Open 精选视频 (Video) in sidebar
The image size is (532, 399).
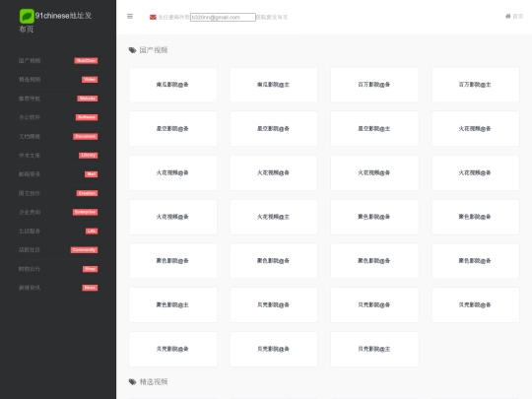click(x=58, y=80)
